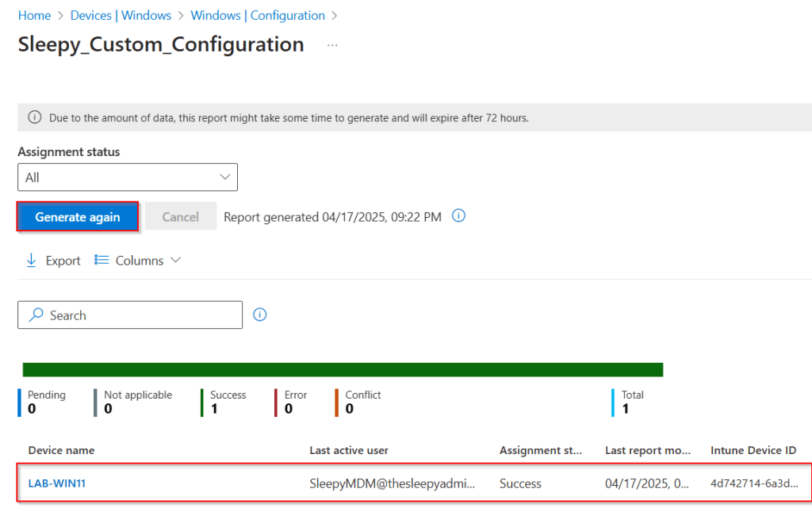
Task: Open the Assignment status dropdown
Action: (x=128, y=178)
